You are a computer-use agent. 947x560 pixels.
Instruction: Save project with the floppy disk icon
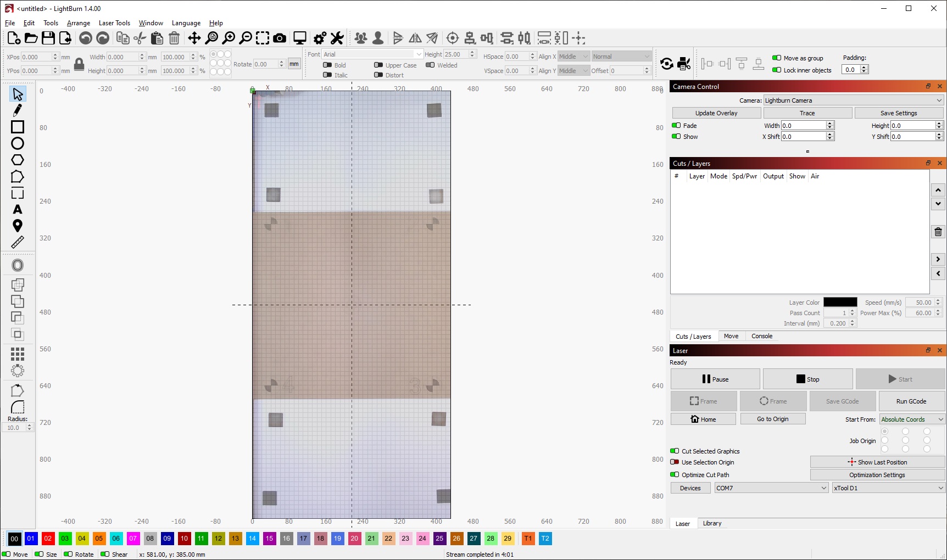(x=48, y=38)
